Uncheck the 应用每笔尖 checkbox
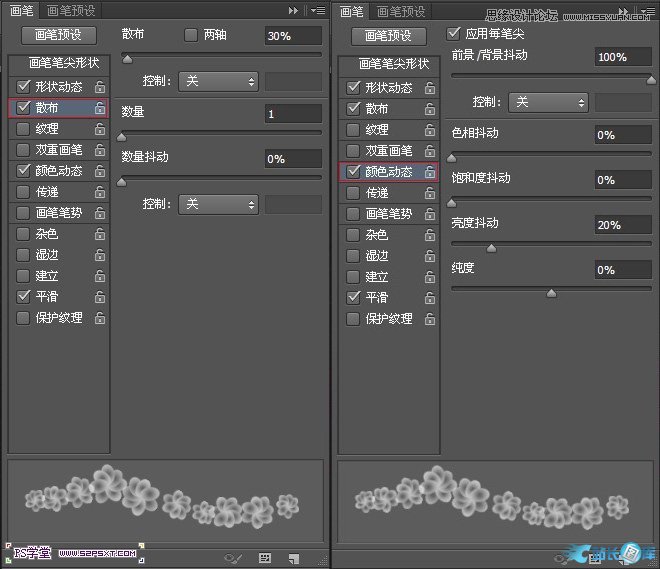Screen dimensions: 660x569 [456, 34]
